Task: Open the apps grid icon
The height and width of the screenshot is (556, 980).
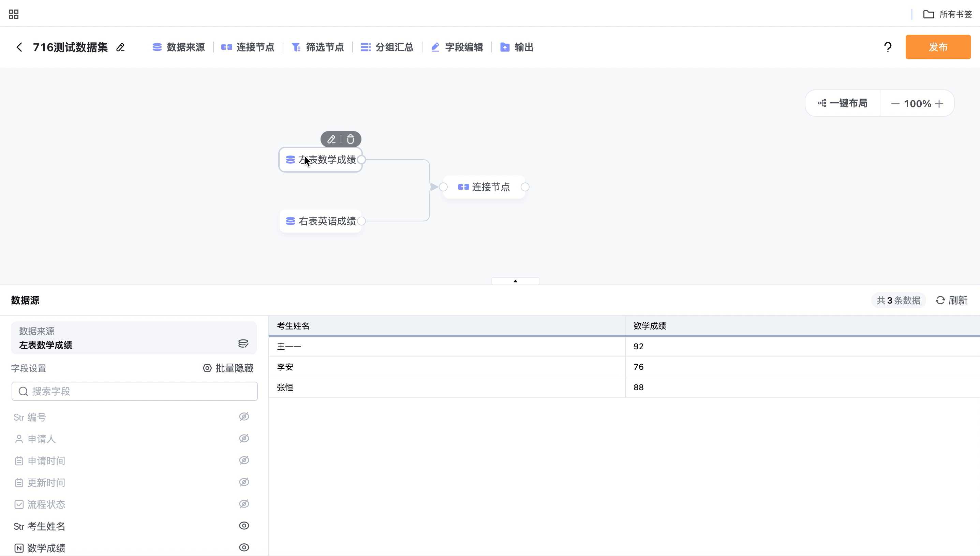Action: pos(14,15)
